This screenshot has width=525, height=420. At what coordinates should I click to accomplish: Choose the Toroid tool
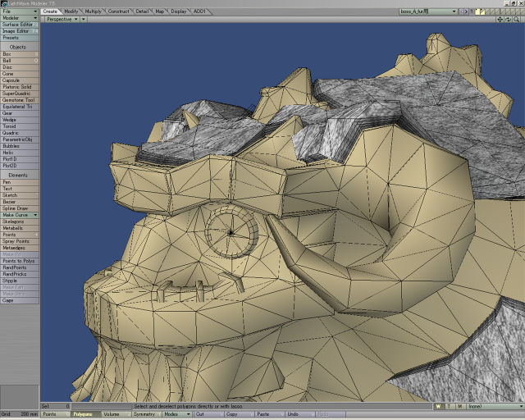tap(20, 126)
